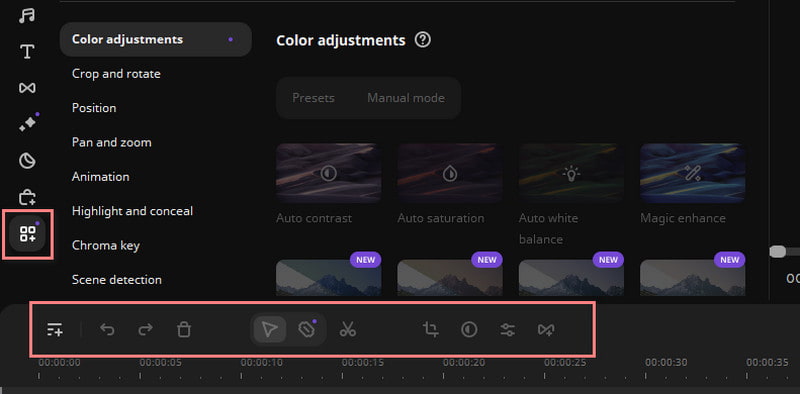Image resolution: width=800 pixels, height=394 pixels.
Task: Open help next to Color adjustments heading
Action: (x=422, y=39)
